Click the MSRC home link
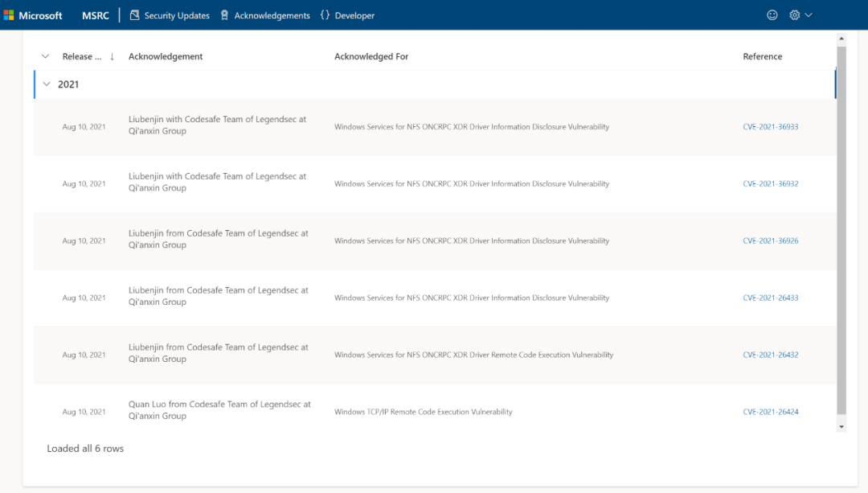868x493 pixels. (x=95, y=15)
